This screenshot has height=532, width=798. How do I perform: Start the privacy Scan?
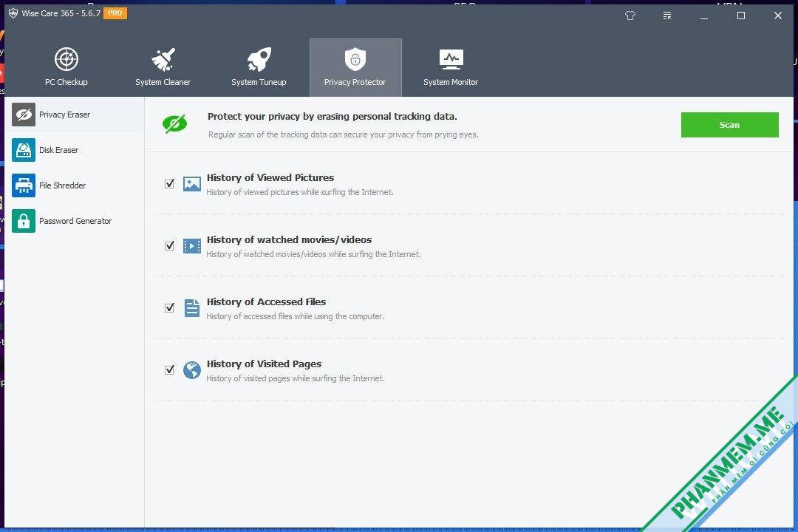pyautogui.click(x=729, y=125)
